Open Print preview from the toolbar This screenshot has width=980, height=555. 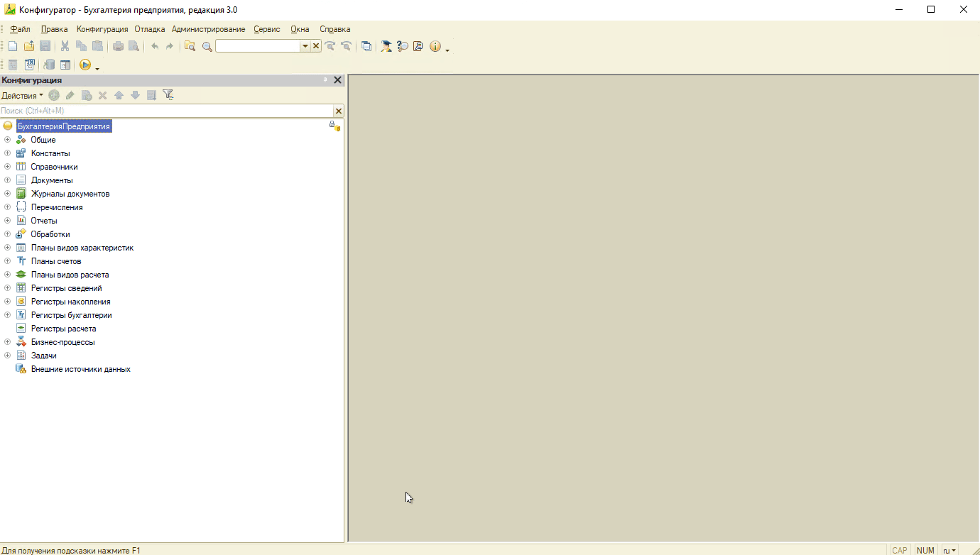(134, 46)
